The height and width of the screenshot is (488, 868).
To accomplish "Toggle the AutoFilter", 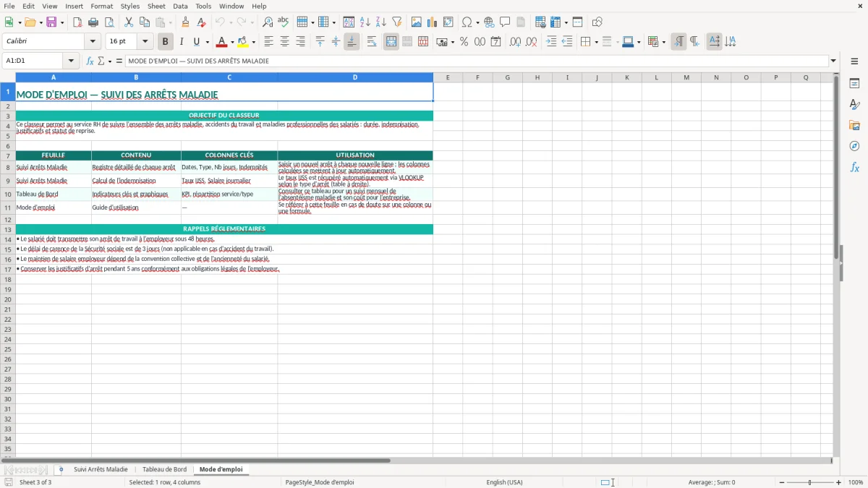I will coord(396,22).
